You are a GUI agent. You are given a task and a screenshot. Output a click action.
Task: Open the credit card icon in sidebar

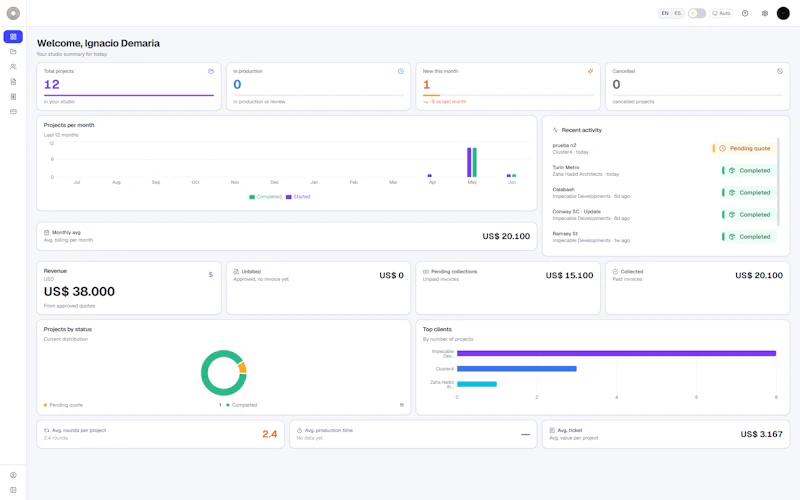[13, 111]
